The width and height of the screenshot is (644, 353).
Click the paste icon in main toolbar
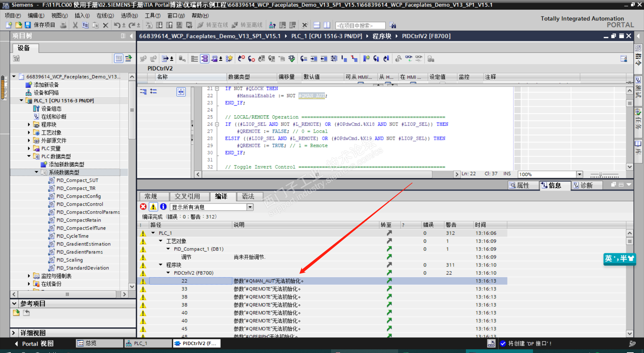95,25
